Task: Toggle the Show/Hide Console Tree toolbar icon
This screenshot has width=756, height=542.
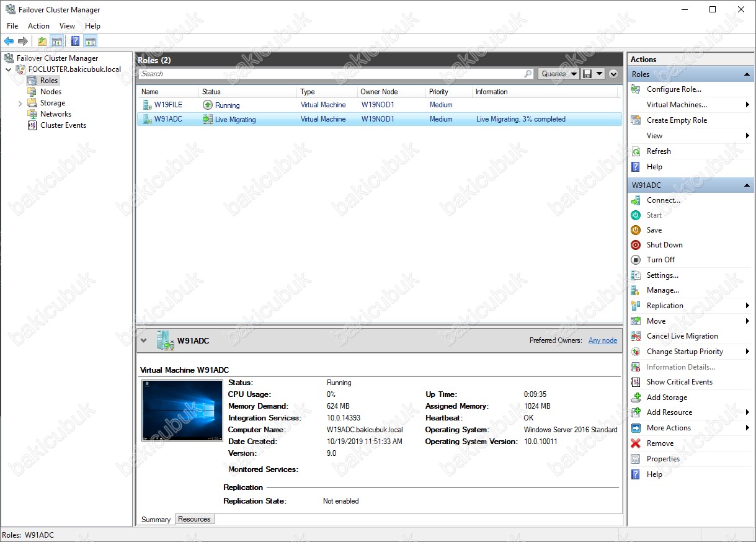Action: coord(57,42)
